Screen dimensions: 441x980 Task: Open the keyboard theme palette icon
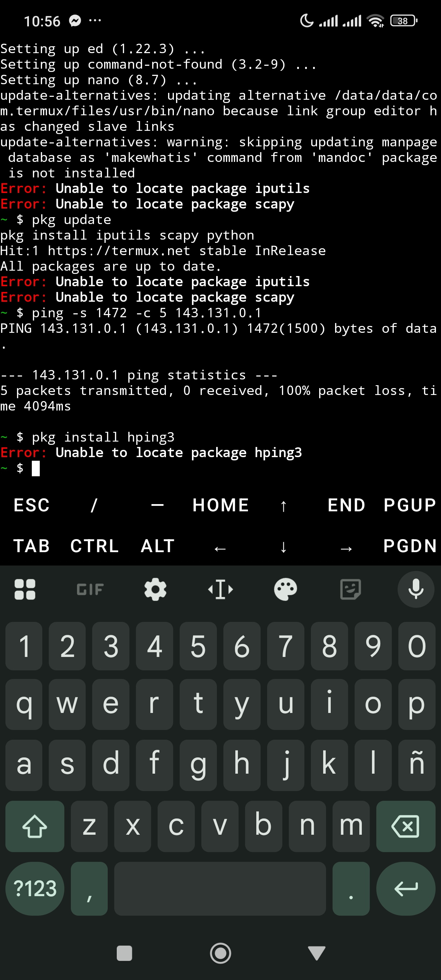tap(286, 589)
